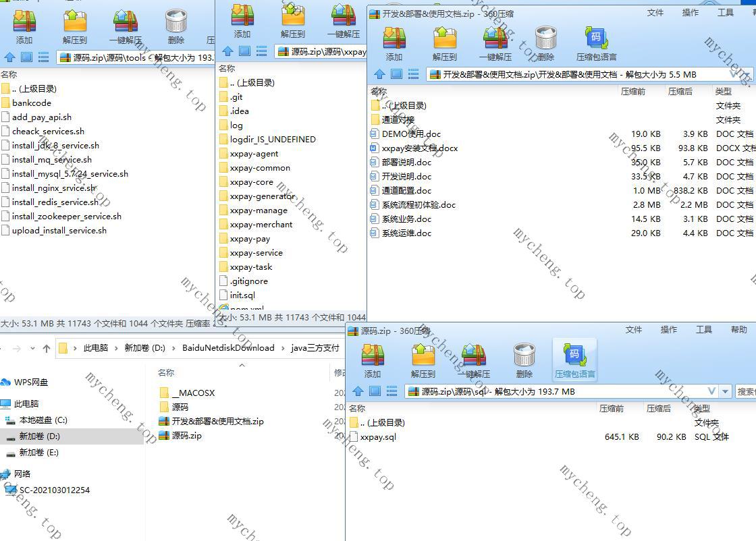This screenshot has height=541, width=756.
Task: Open Explorer recent locations dropdown chevron
Action: point(32,348)
